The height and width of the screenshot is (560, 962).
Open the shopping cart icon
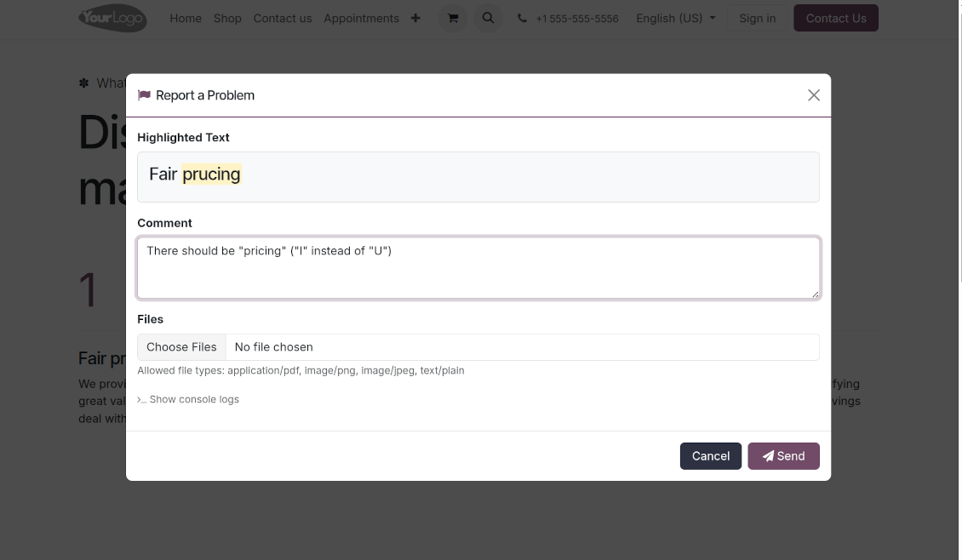click(453, 17)
